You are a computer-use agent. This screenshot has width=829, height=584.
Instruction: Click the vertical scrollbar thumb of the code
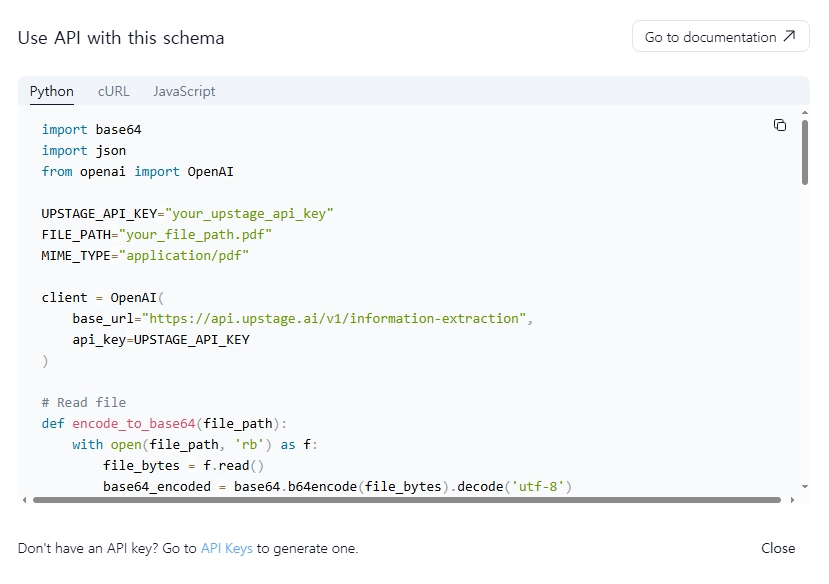pyautogui.click(x=805, y=152)
